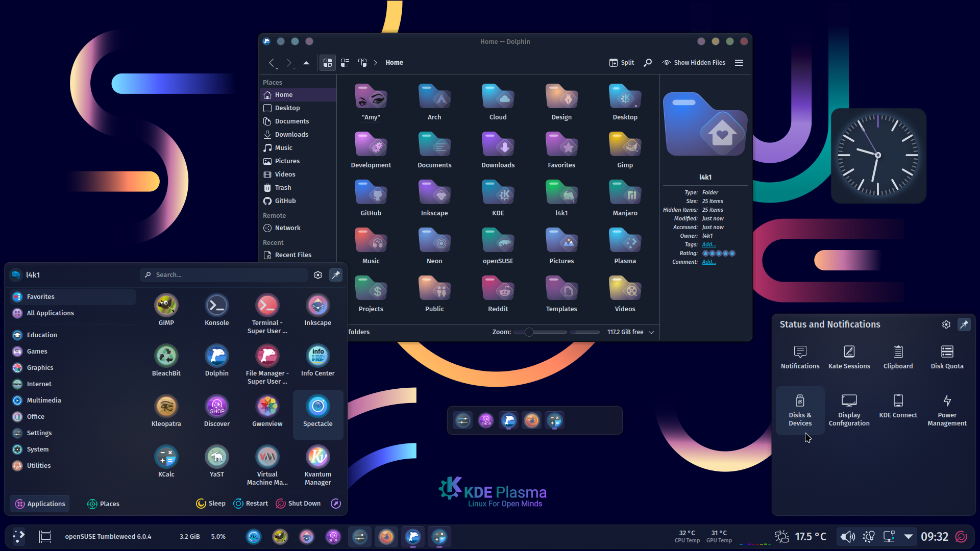Open the GitHub folder in Dolphin
Viewport: 980px width, 551px height.
click(x=371, y=198)
